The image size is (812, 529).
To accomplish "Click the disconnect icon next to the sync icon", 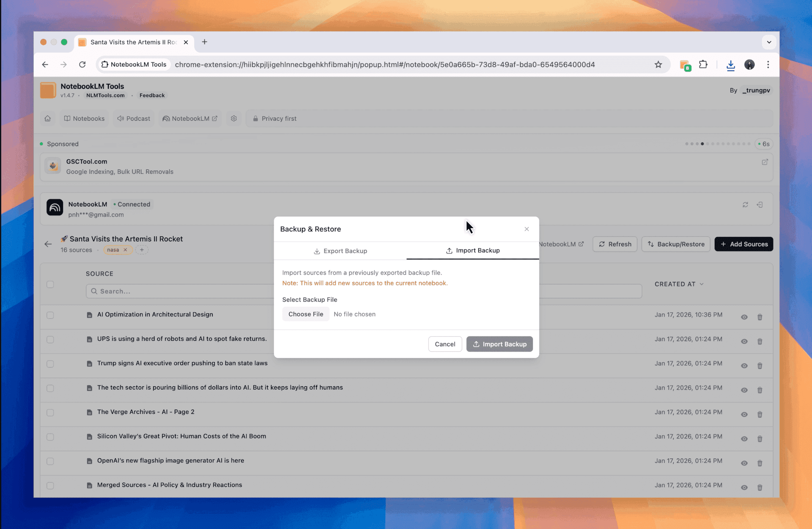I will pyautogui.click(x=760, y=205).
